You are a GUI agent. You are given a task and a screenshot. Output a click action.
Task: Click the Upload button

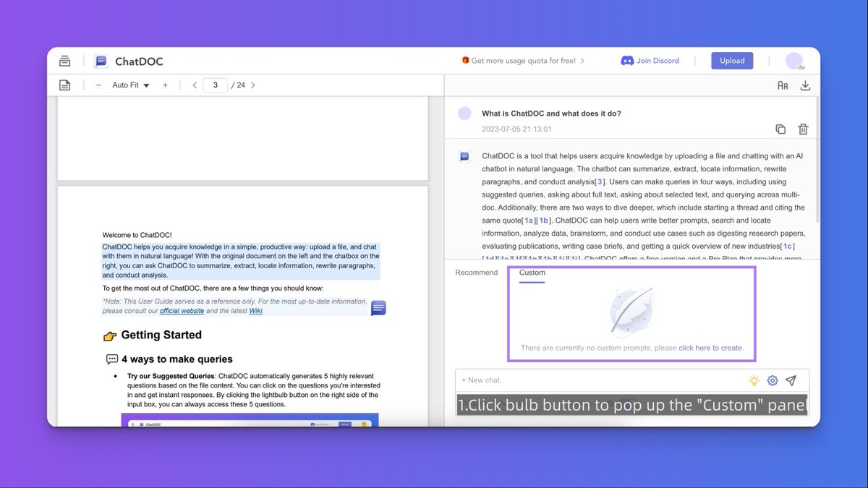coord(732,61)
